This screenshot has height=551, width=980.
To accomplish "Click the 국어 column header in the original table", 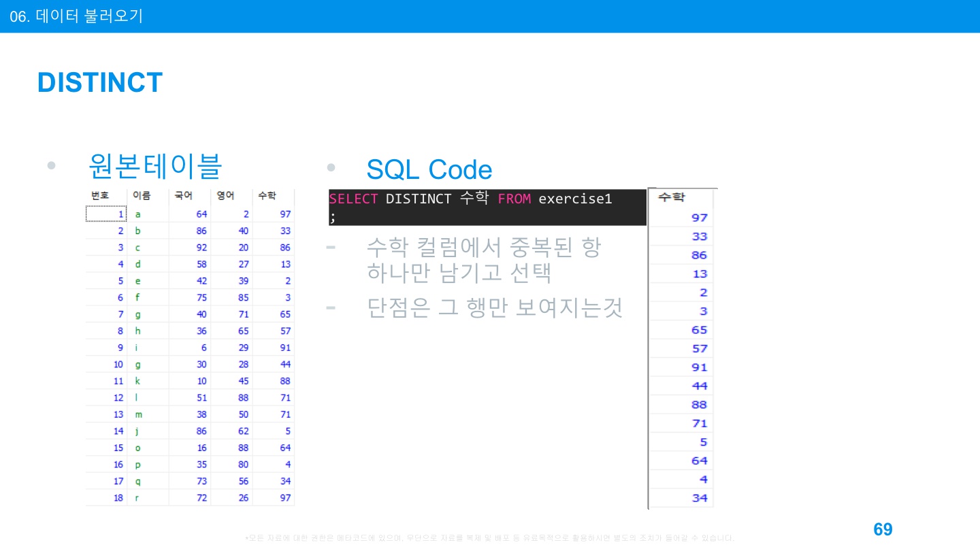I will click(x=183, y=196).
